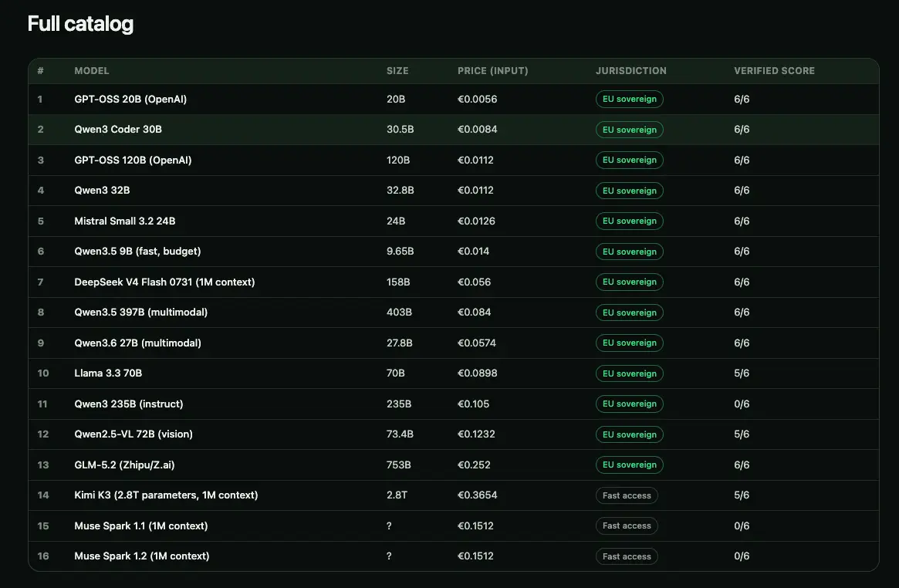Select the Qwen3.5 9B (fast, budget) row
Screen dimensions: 899x588
454,252
